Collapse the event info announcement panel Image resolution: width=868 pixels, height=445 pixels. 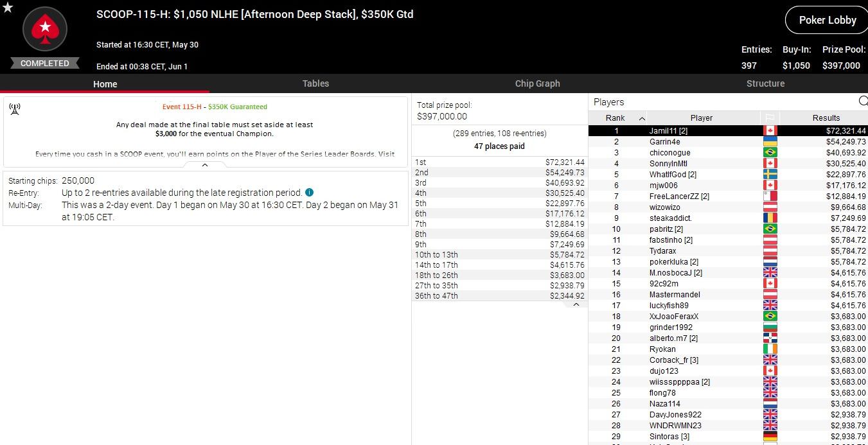pos(205,165)
